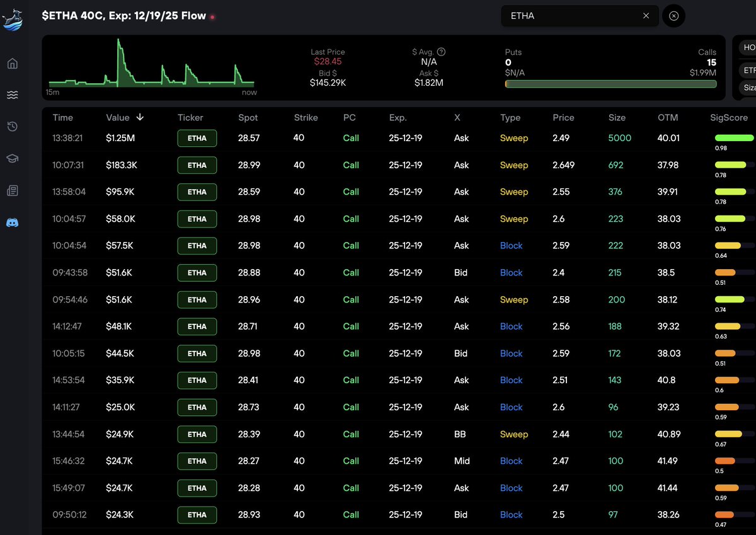Click ETHA ticker button in 15:46:32 row
Screen dimensions: 756x535
(197, 461)
